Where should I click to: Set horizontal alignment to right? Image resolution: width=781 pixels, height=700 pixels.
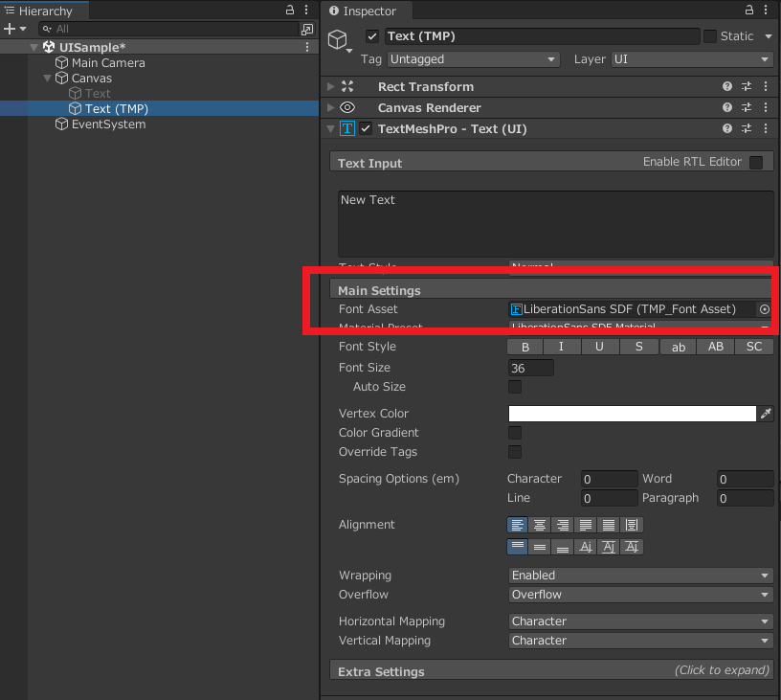563,525
